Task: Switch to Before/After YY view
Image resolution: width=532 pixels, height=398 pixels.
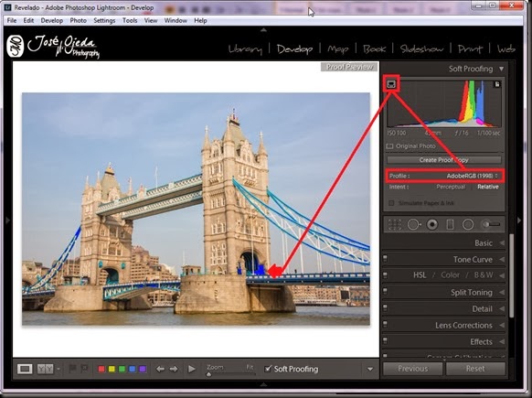Action: 46,369
